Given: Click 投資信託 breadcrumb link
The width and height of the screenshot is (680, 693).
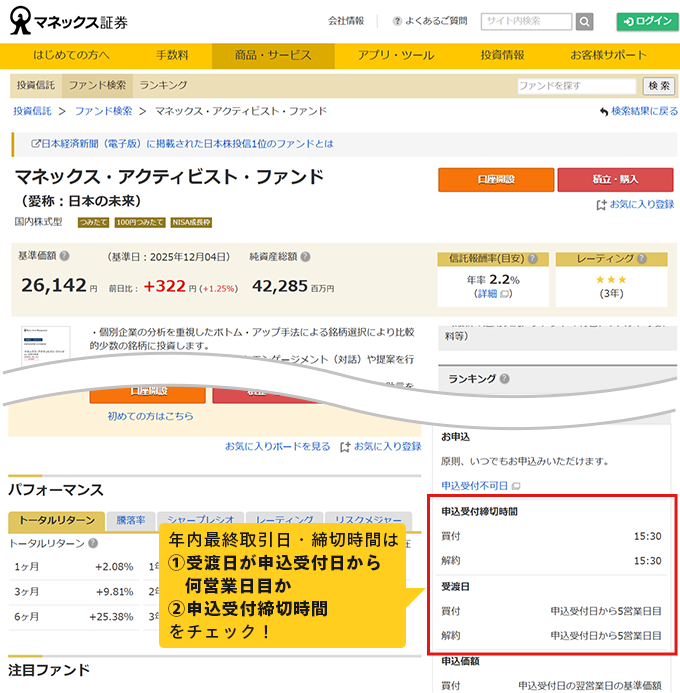Looking at the screenshot, I should click(x=32, y=111).
